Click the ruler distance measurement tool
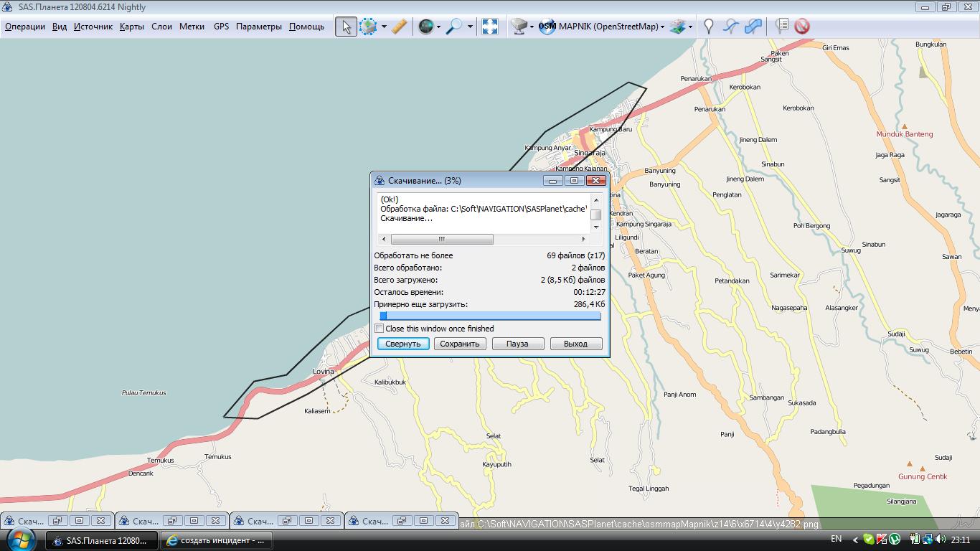The height and width of the screenshot is (551, 980). [x=400, y=27]
